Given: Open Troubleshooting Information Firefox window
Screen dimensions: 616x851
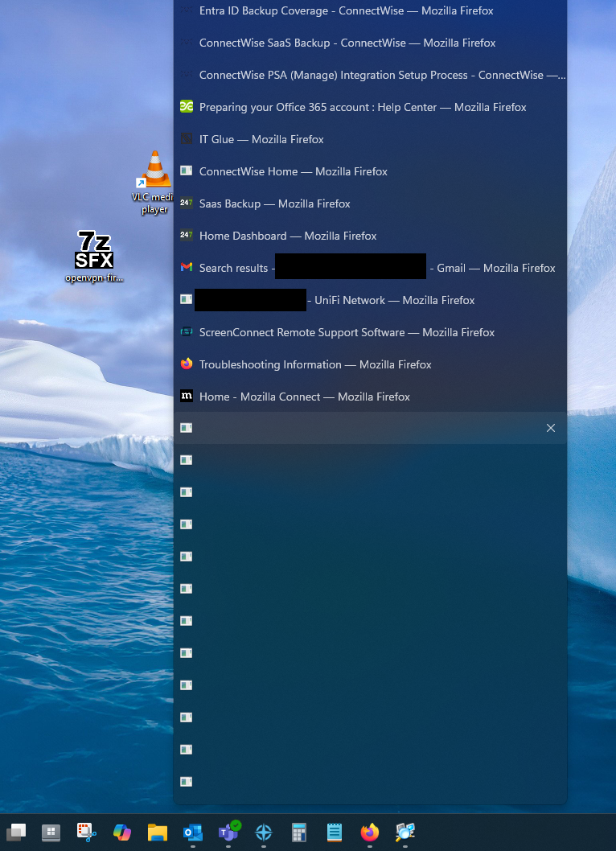Looking at the screenshot, I should [x=315, y=364].
